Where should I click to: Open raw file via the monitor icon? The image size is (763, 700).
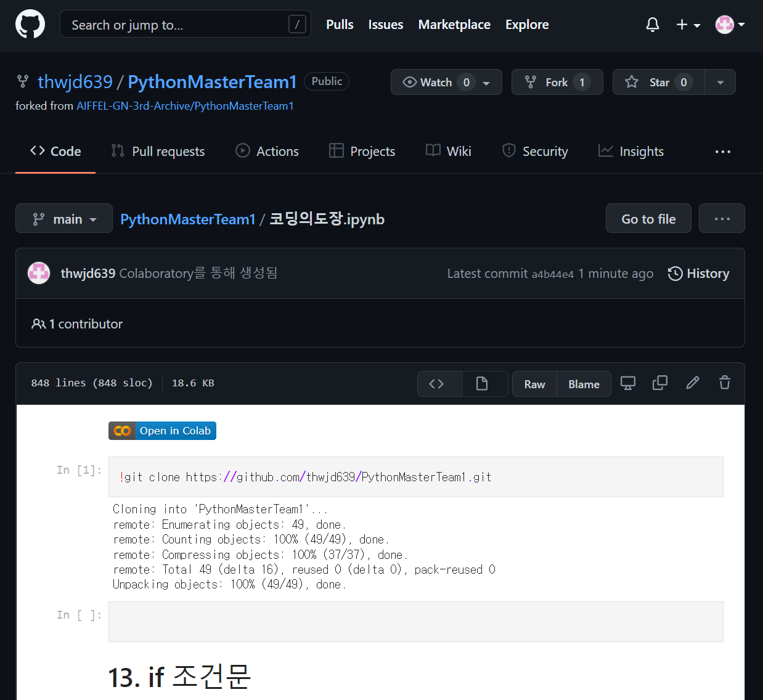[x=628, y=383]
